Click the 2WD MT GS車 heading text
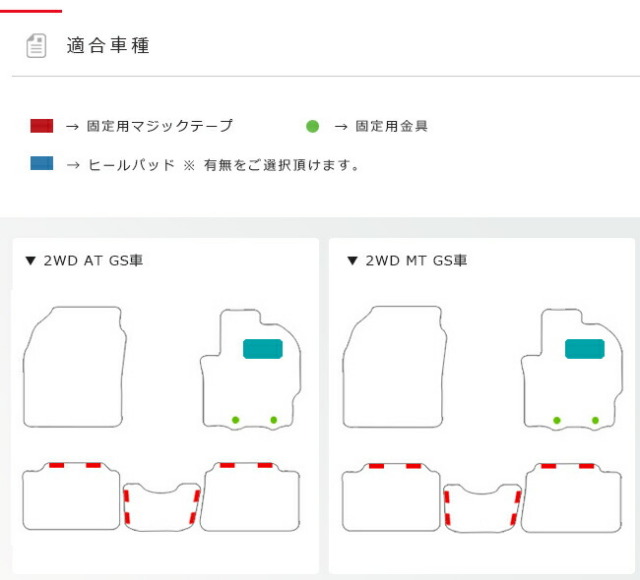Screen dimensions: 640x580 pyautogui.click(x=416, y=261)
